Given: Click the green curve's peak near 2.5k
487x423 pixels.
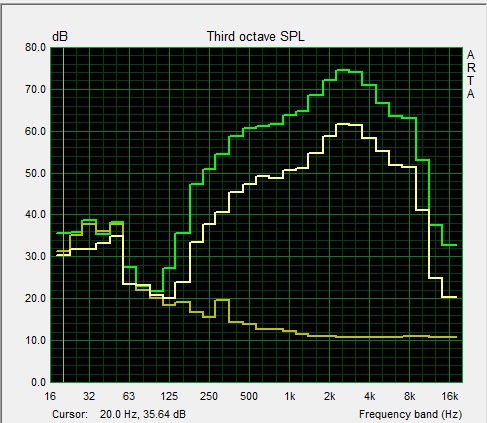Looking at the screenshot, I should coord(343,70).
